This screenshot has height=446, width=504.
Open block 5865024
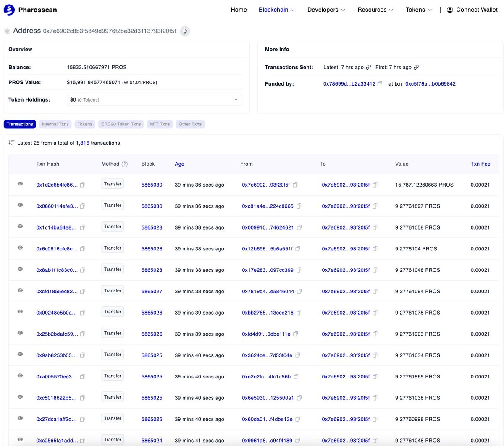tap(152, 441)
